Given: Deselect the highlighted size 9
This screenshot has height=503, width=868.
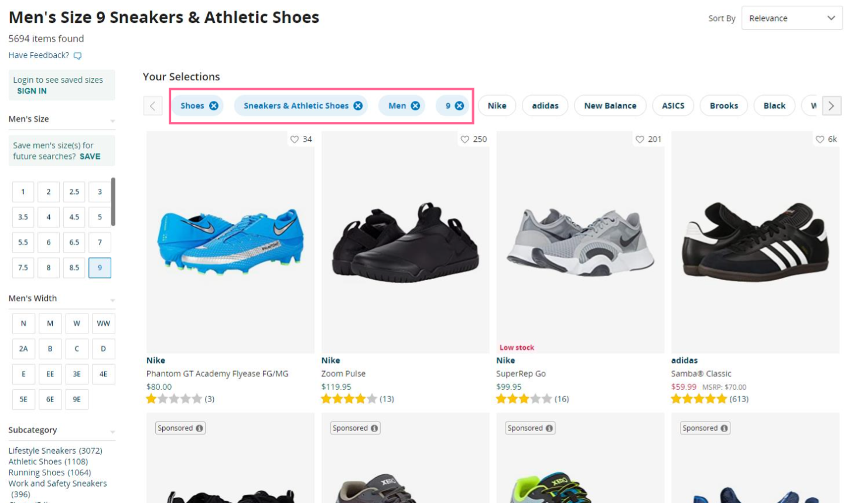Looking at the screenshot, I should (100, 267).
